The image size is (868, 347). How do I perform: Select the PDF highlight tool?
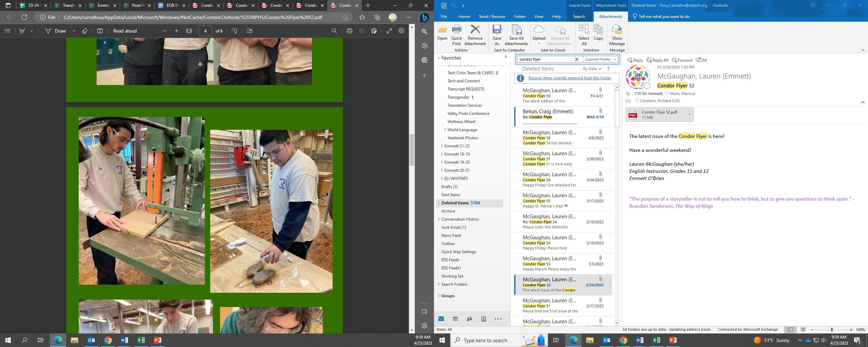[x=22, y=31]
